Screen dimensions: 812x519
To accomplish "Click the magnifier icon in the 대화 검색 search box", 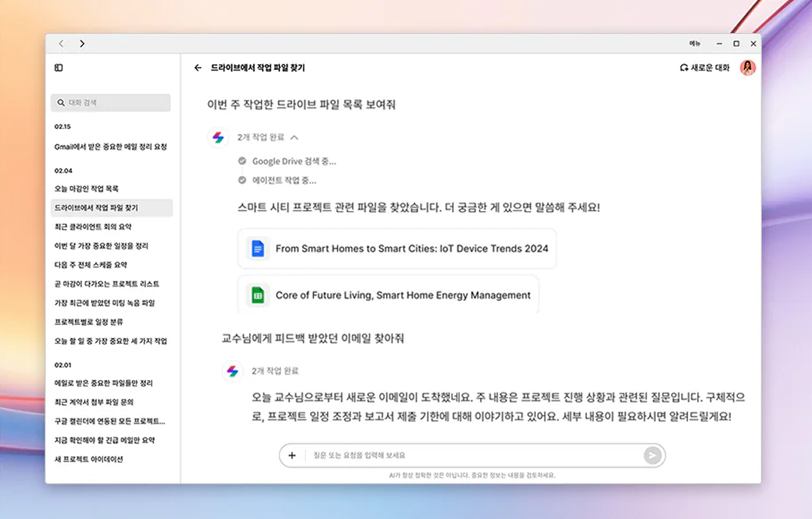I will click(60, 102).
